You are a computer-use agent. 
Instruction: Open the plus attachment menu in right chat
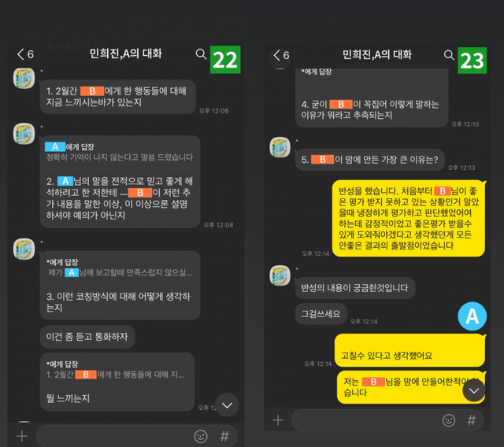click(x=278, y=420)
